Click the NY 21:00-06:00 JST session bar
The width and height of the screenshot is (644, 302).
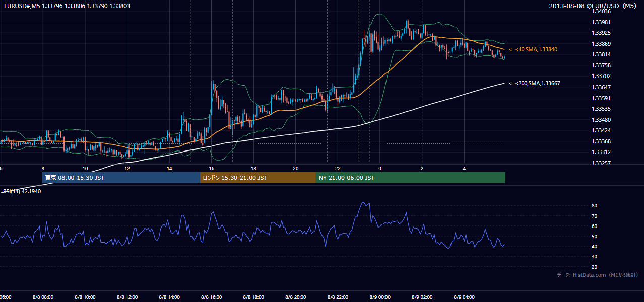click(x=411, y=178)
